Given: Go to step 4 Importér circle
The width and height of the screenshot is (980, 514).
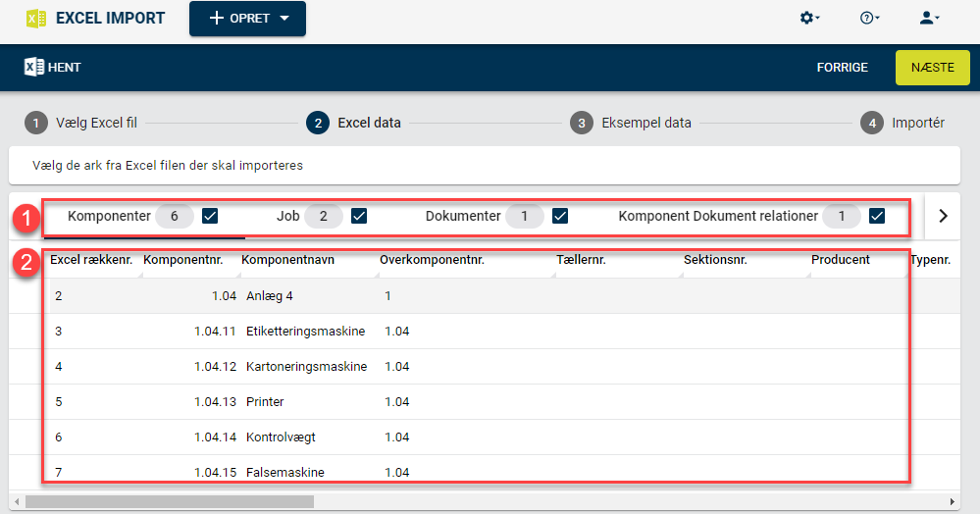Looking at the screenshot, I should coord(872,124).
